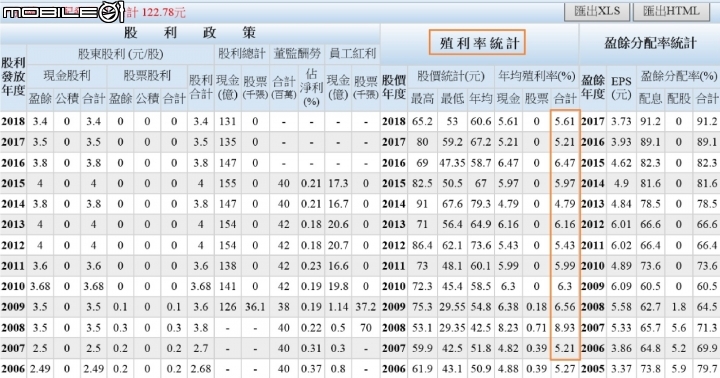720x378 pixels.
Task: Click the 配息 column header
Action: tap(650, 98)
